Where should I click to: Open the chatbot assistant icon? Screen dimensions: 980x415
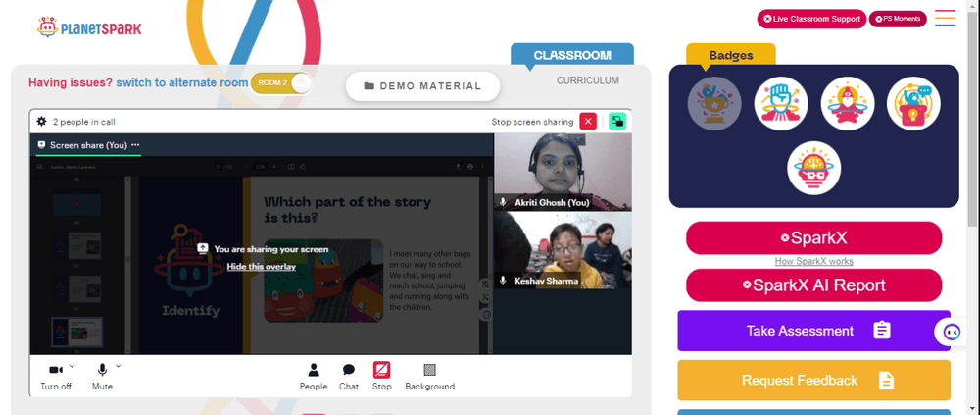(x=952, y=332)
